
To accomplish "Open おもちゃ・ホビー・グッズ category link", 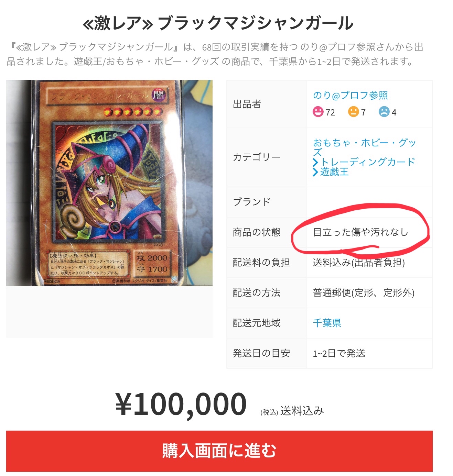I will coord(364,147).
